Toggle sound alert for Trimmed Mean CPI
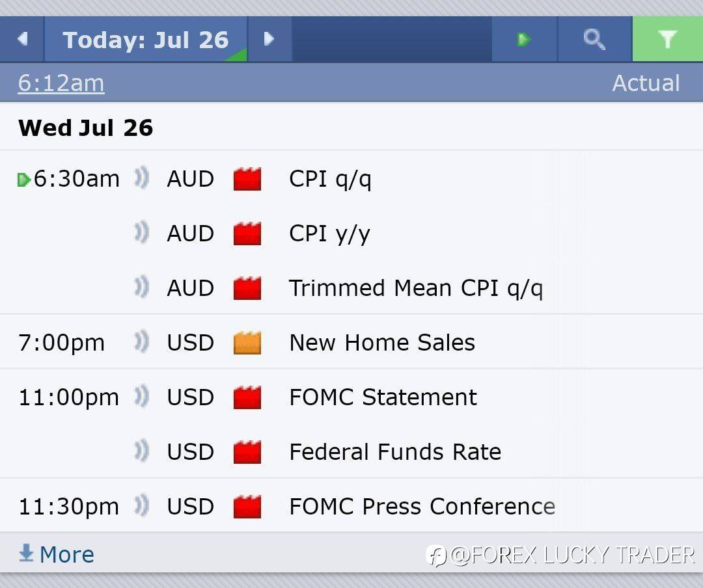The height and width of the screenshot is (588, 703). coord(142,287)
